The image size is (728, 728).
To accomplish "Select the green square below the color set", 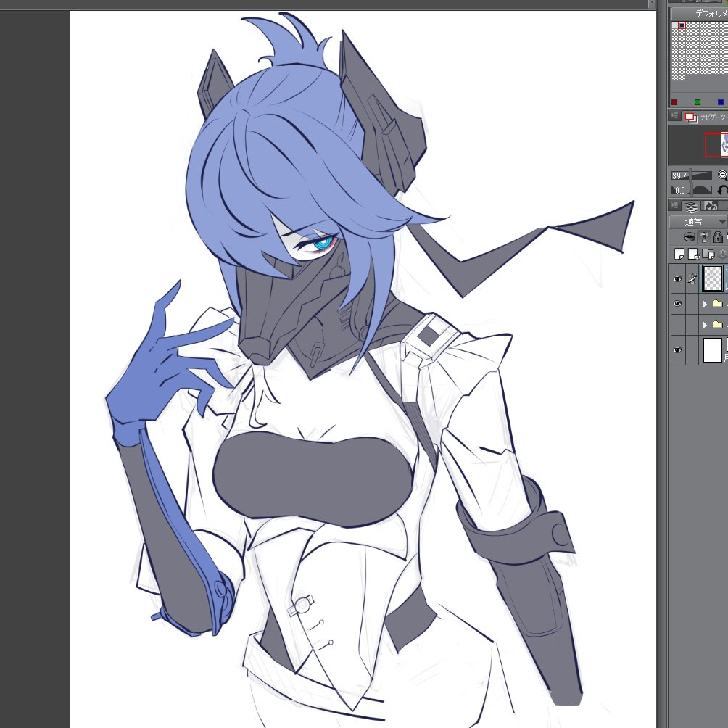I will [698, 102].
